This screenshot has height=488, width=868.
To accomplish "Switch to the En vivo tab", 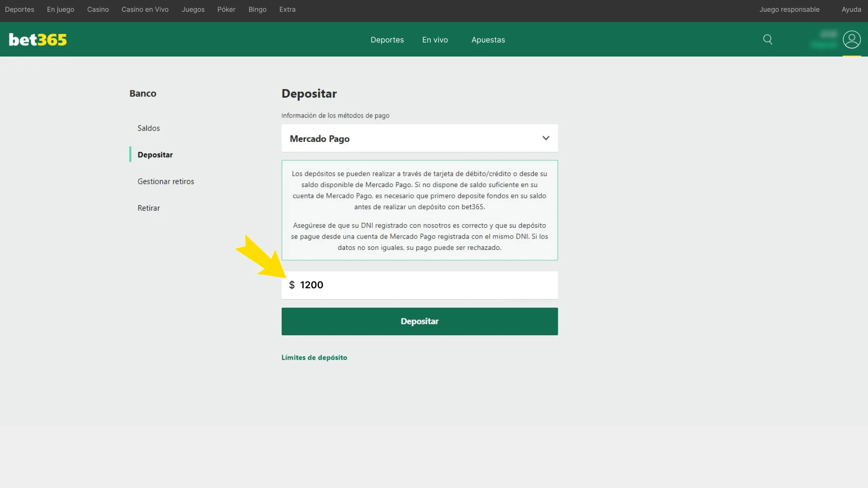I will point(434,40).
